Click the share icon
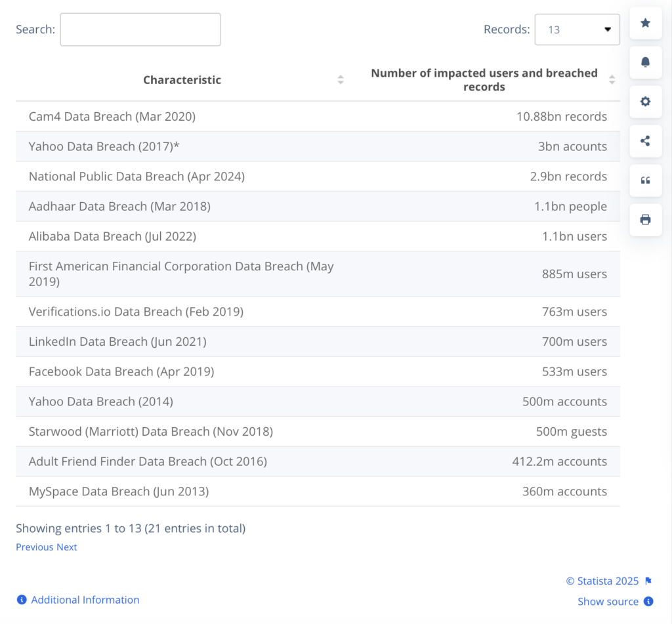This screenshot has height=624, width=672. (645, 141)
